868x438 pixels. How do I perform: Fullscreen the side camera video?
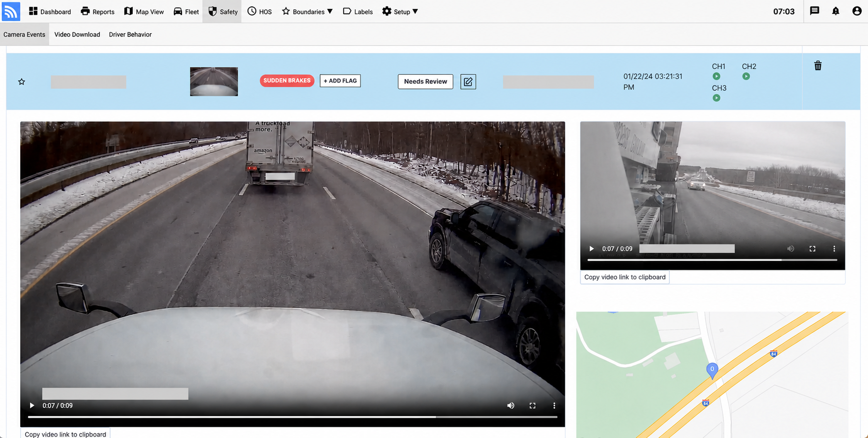coord(812,249)
